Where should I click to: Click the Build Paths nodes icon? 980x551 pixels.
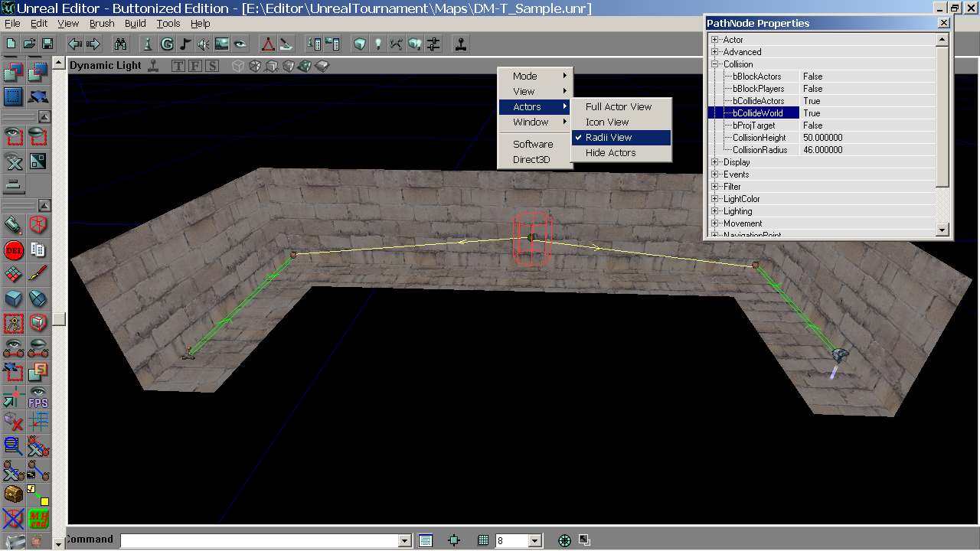(397, 44)
